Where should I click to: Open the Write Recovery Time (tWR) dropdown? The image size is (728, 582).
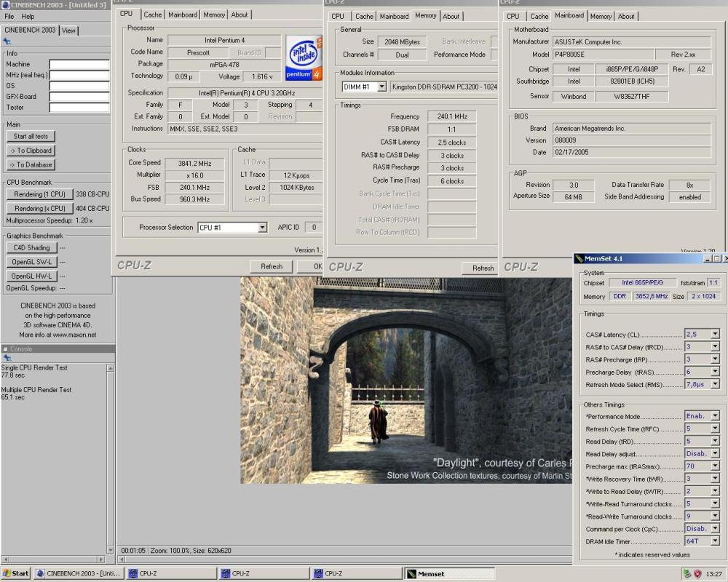715,479
